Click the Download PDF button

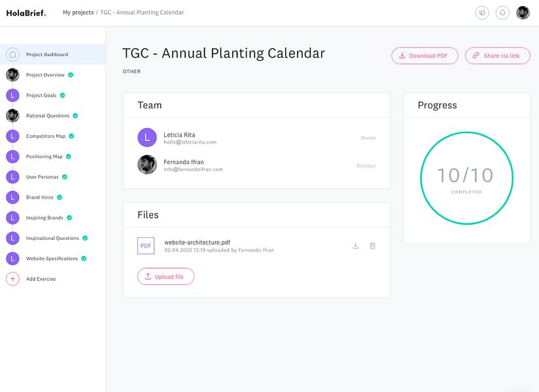pyautogui.click(x=424, y=56)
